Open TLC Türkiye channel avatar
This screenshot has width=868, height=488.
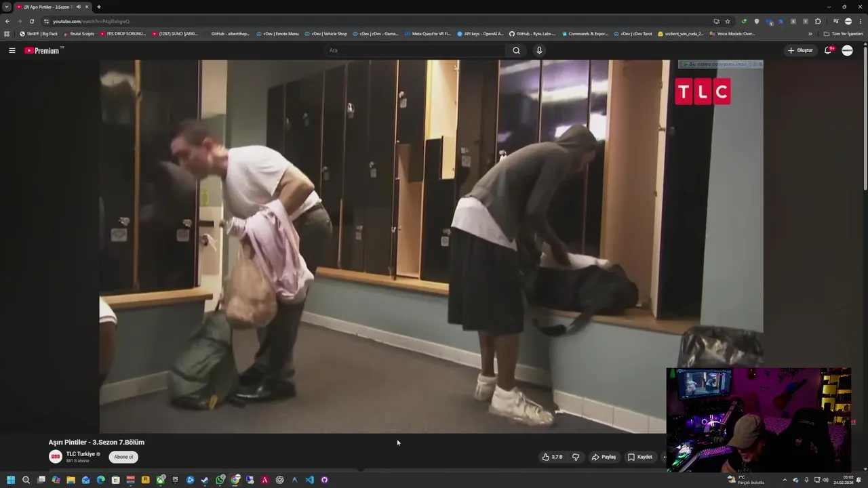pos(56,457)
